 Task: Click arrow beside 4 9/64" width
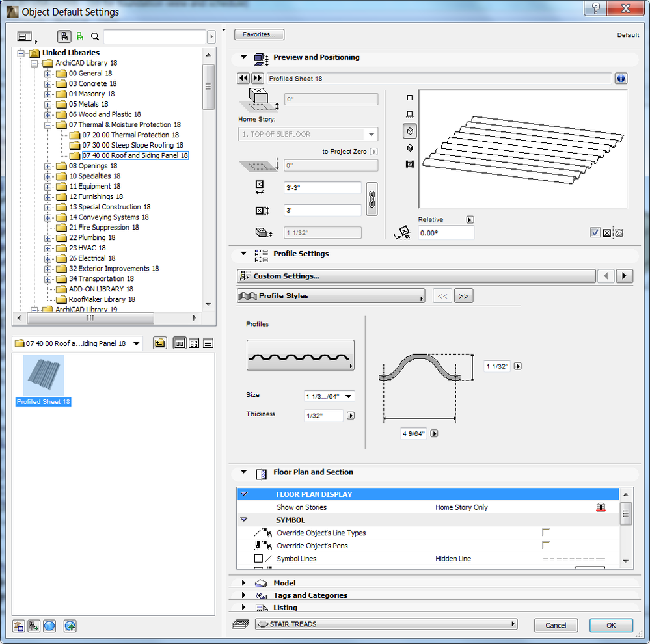(434, 434)
